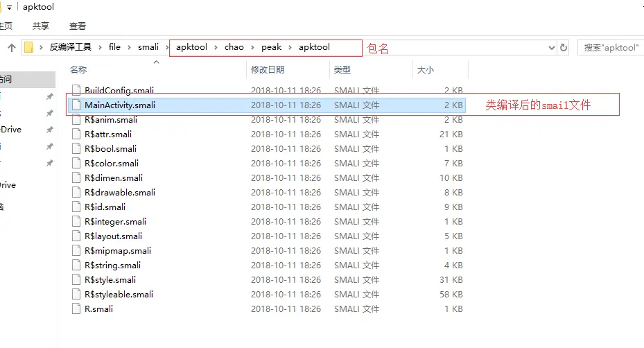Go to 反编译工具 breadcrumb folder
Viewport: 644px width, 348px height.
coord(70,47)
